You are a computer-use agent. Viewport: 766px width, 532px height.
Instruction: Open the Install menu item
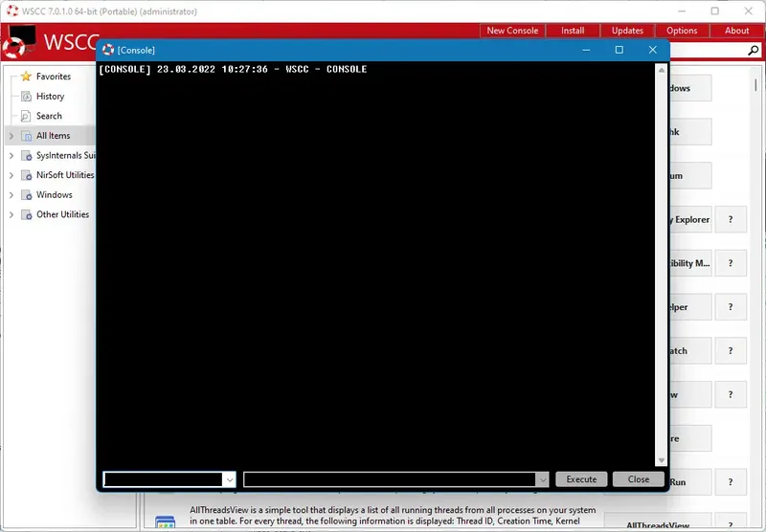(573, 31)
